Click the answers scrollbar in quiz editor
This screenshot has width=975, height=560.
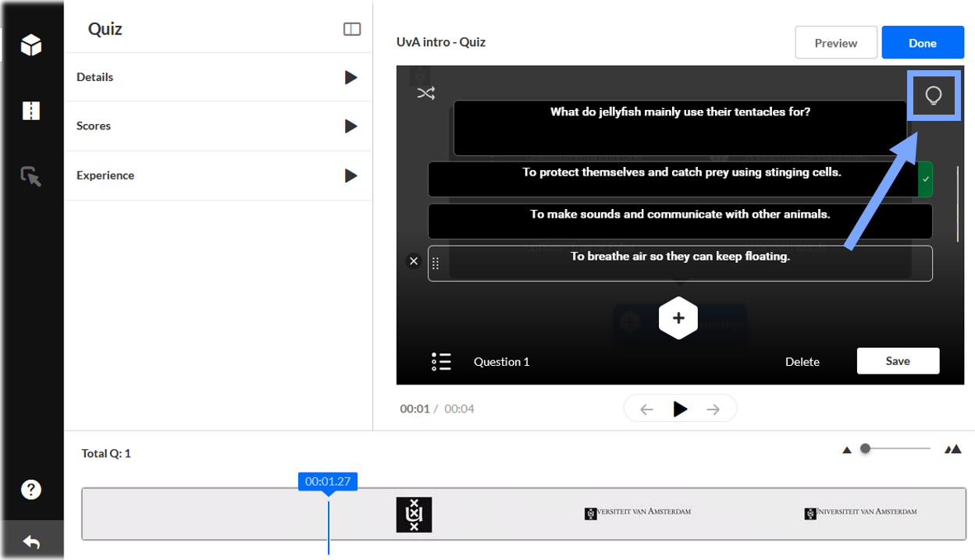[958, 203]
